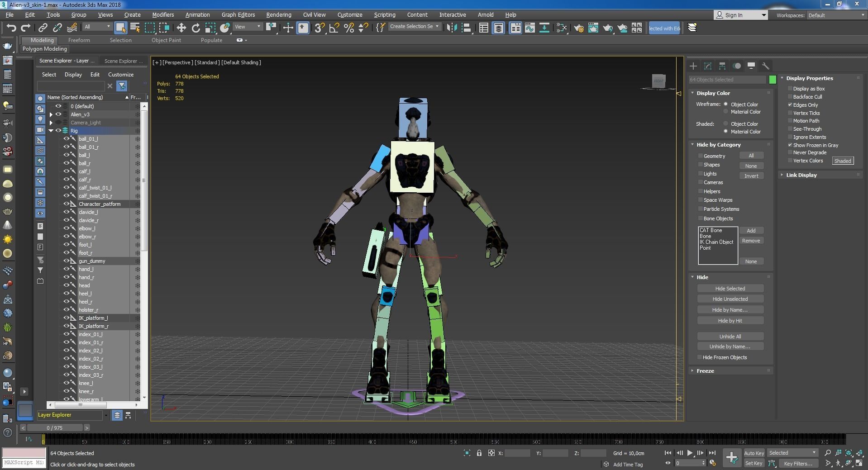Activate Select and Scale tool
868x470 pixels.
click(x=210, y=28)
